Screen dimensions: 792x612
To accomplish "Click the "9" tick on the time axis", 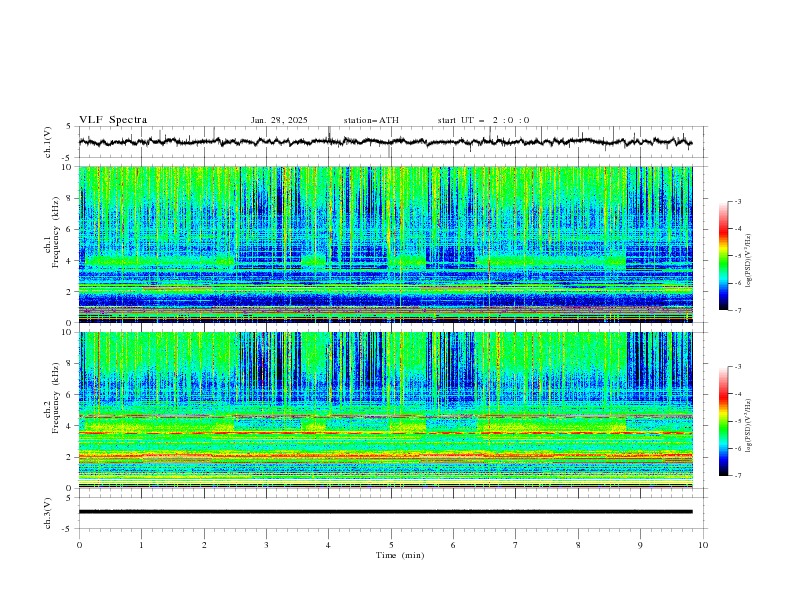I will (640, 545).
